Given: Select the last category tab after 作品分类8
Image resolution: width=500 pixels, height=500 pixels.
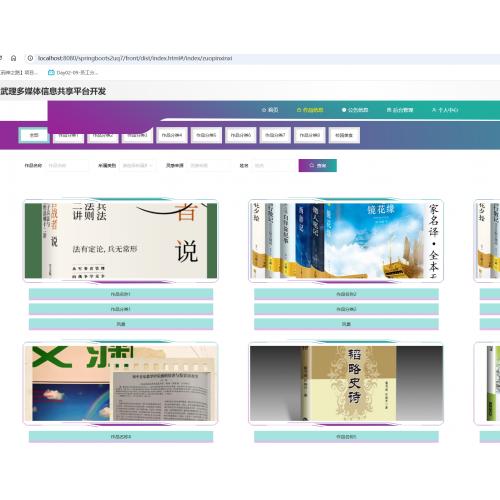Looking at the screenshot, I should coord(344,135).
